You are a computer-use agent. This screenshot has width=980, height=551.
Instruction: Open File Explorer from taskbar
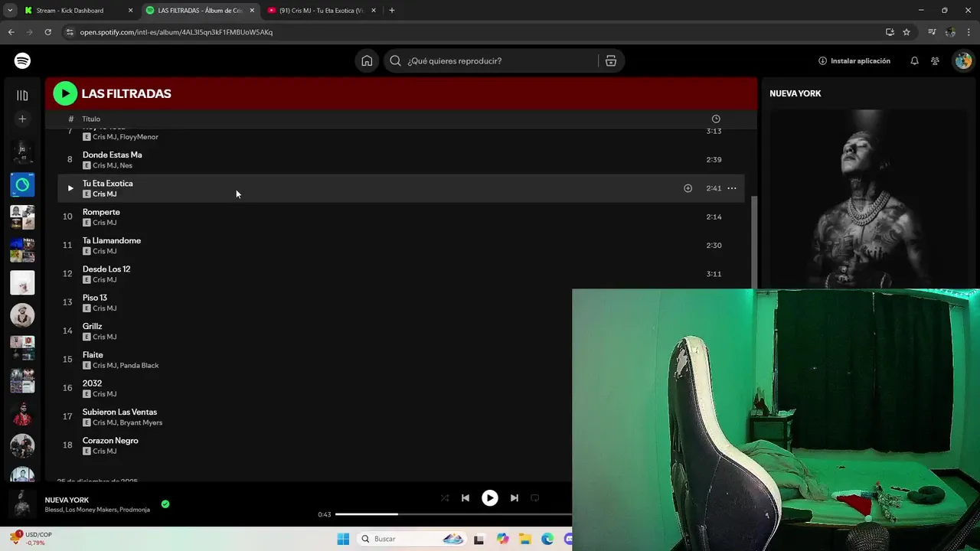[x=525, y=539]
